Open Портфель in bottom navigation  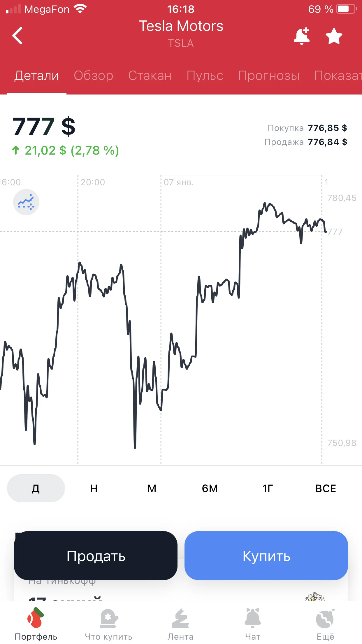[36, 624]
